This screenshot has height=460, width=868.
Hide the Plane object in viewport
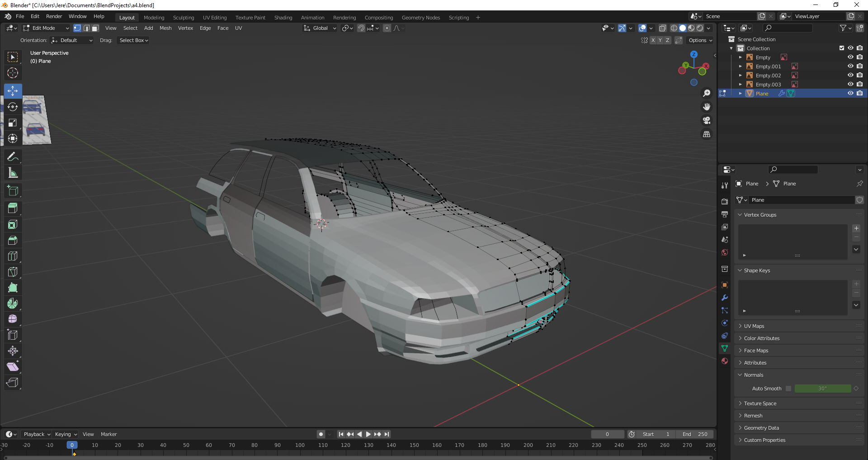click(x=850, y=93)
